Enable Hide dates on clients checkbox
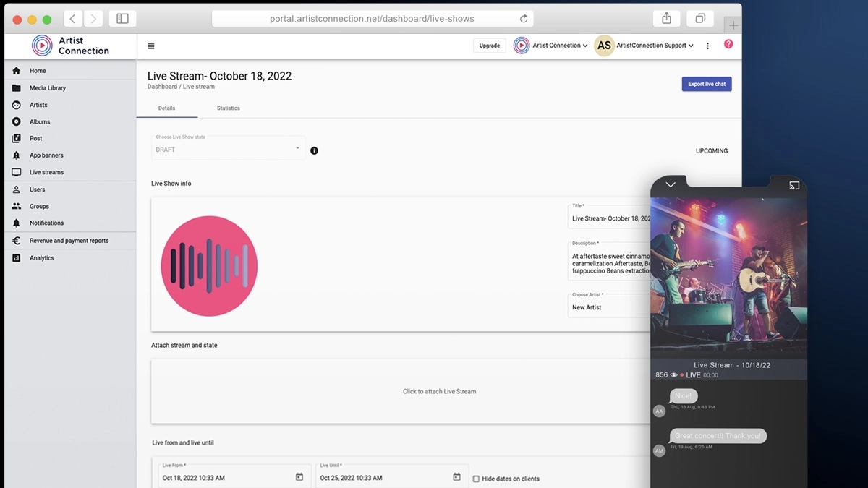This screenshot has height=488, width=868. click(x=476, y=479)
